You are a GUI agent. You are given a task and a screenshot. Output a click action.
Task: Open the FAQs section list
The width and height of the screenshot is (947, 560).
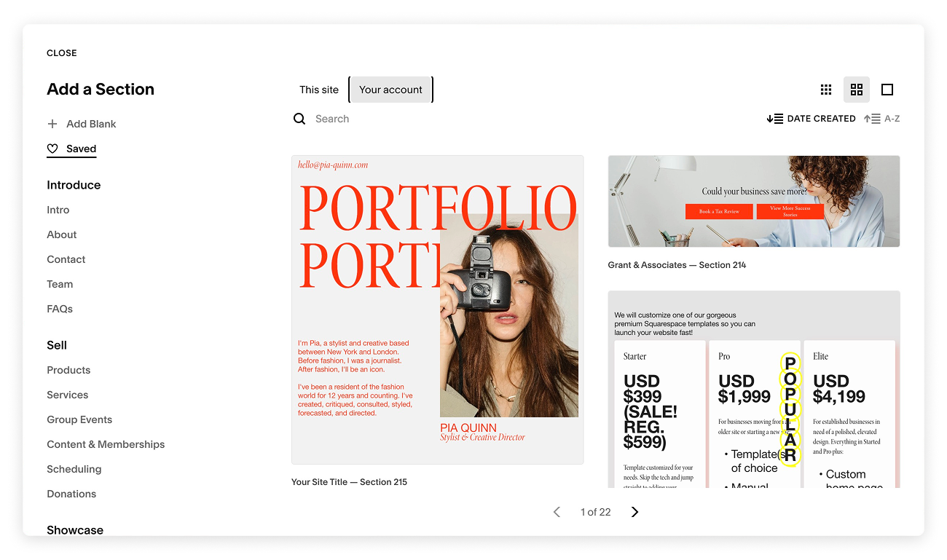pos(59,309)
